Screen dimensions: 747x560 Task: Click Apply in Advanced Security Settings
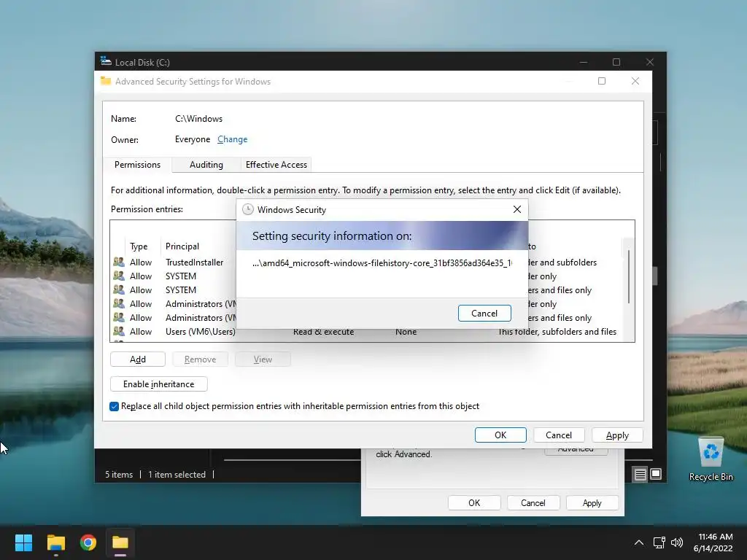pyautogui.click(x=617, y=435)
